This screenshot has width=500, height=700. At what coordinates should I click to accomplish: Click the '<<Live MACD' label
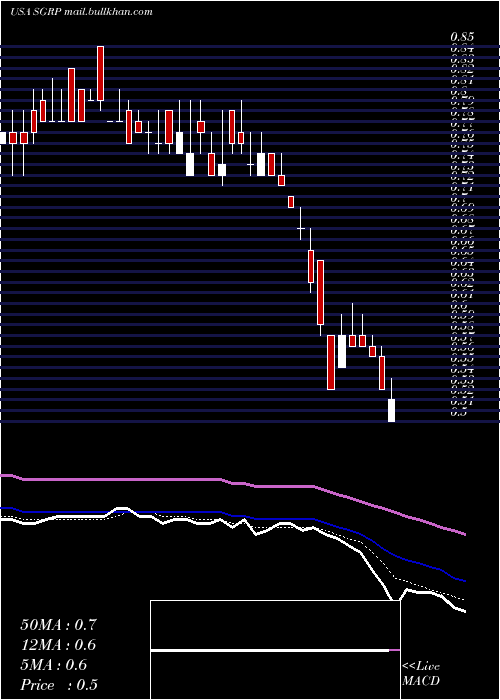pyautogui.click(x=421, y=674)
